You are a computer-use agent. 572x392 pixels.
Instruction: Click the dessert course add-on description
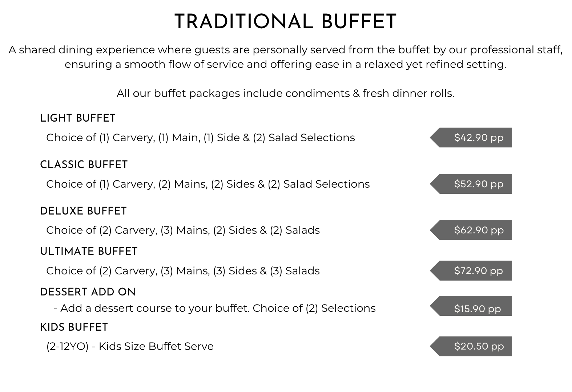pyautogui.click(x=214, y=309)
